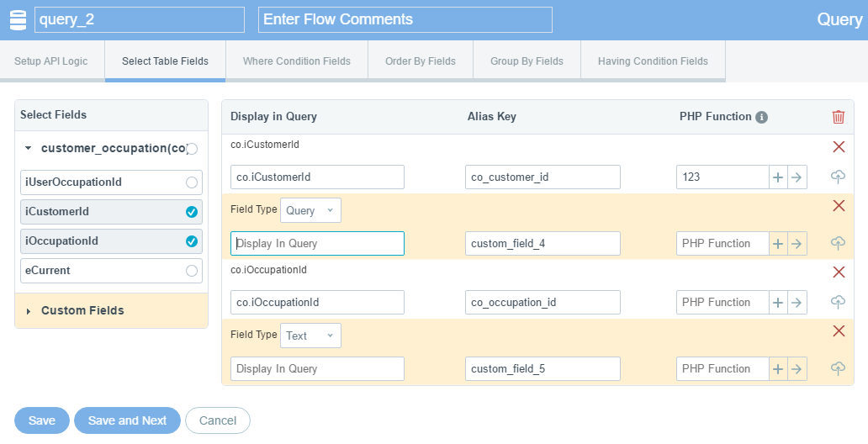This screenshot has width=868, height=444.
Task: Click plus icon in custom_field_4 row
Action: (778, 244)
